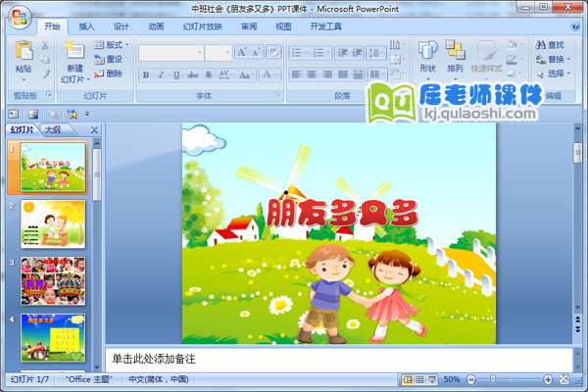Open the Paste options dropdown arrow
This screenshot has width=588, height=392.
pyautogui.click(x=24, y=79)
